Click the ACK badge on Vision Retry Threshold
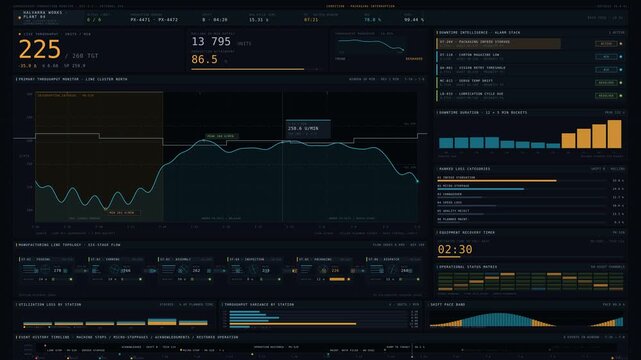Screen dimensions: 641x360 (x=606, y=69)
